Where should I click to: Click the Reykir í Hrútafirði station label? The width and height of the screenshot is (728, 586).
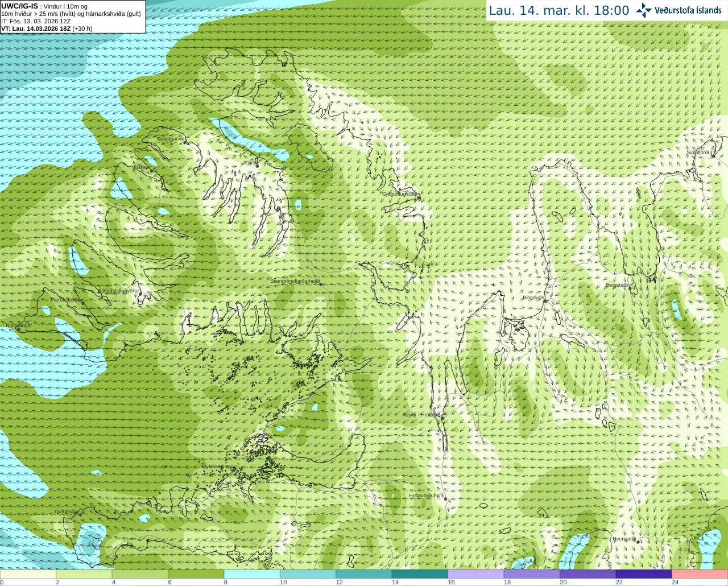tap(422, 415)
